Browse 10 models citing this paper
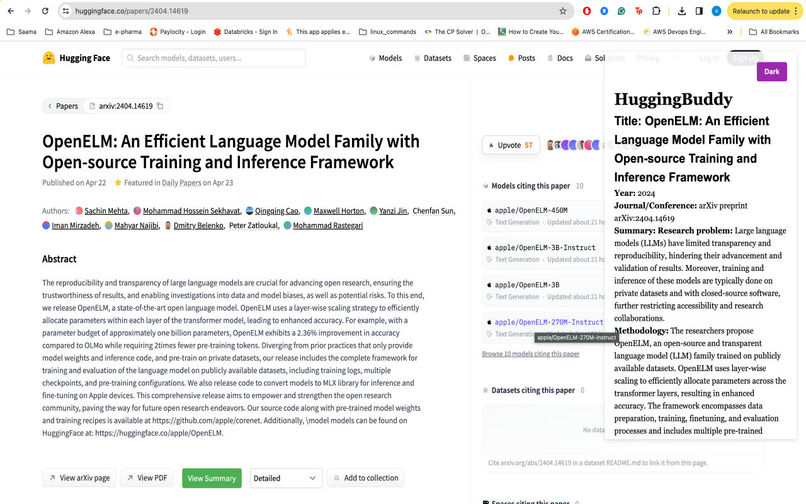 pos(530,354)
